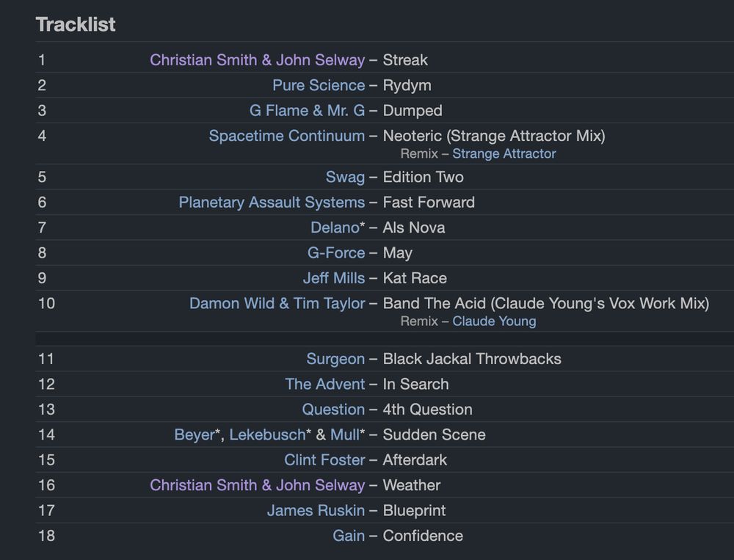The width and height of the screenshot is (734, 560).
Task: Click the Mull artist link
Action: pos(344,434)
